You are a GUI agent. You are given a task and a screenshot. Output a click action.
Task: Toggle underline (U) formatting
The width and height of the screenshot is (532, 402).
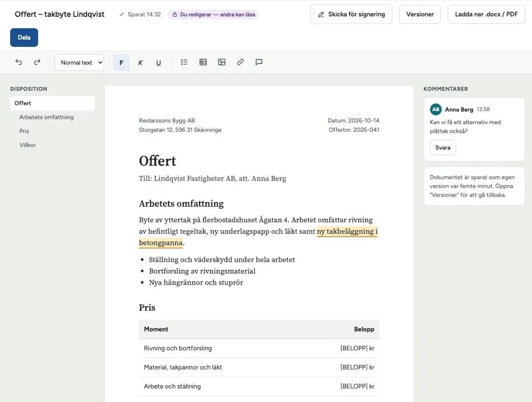(159, 63)
